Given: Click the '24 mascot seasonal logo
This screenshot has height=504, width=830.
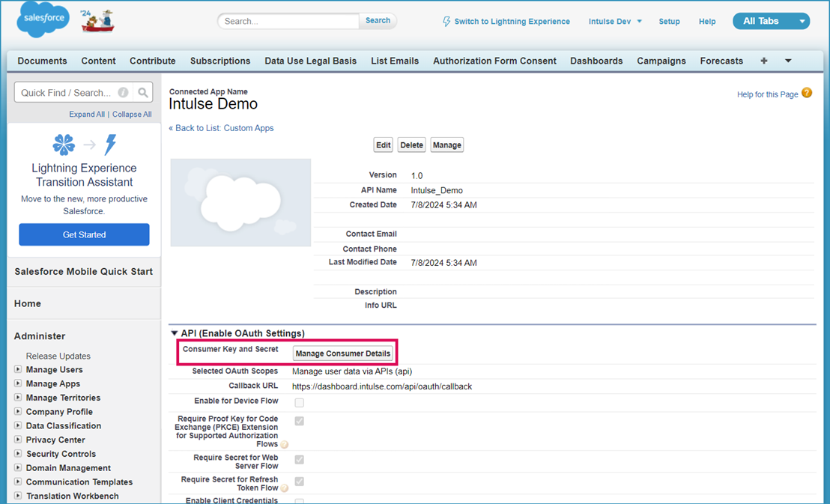Looking at the screenshot, I should [x=97, y=21].
